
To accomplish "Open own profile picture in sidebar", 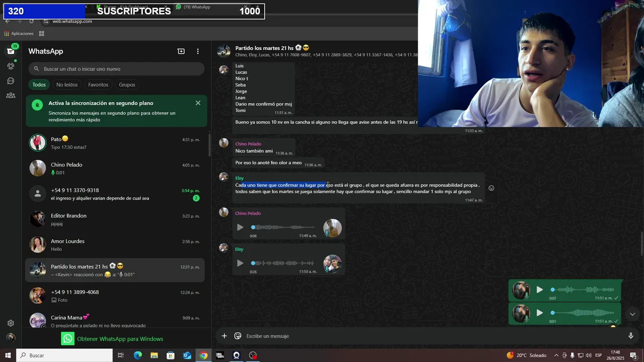I will point(11,338).
